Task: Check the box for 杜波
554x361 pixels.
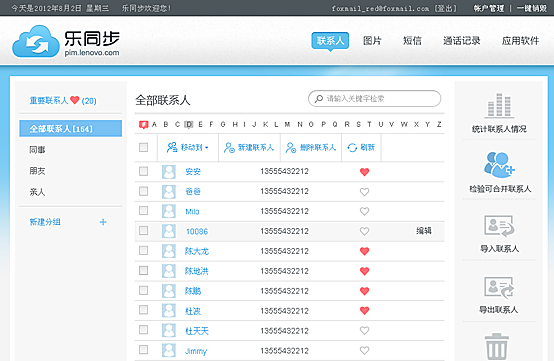Action: click(143, 310)
